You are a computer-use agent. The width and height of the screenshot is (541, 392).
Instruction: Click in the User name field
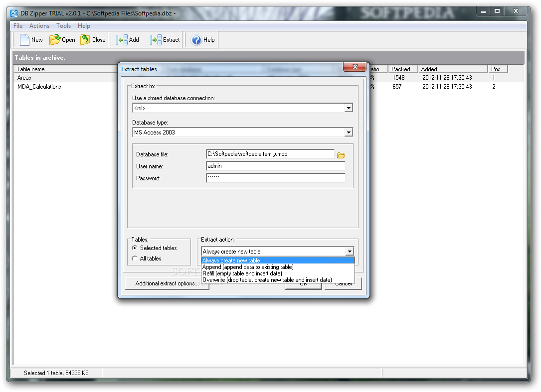click(x=276, y=166)
